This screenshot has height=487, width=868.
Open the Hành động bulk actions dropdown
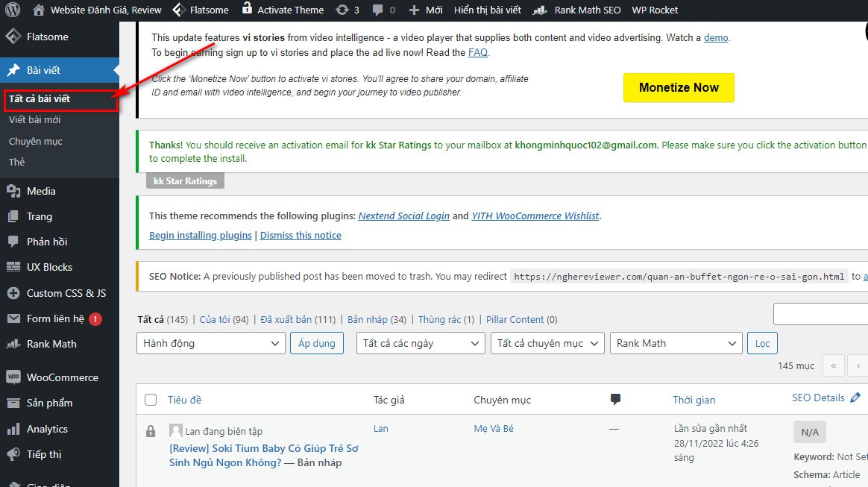point(210,343)
